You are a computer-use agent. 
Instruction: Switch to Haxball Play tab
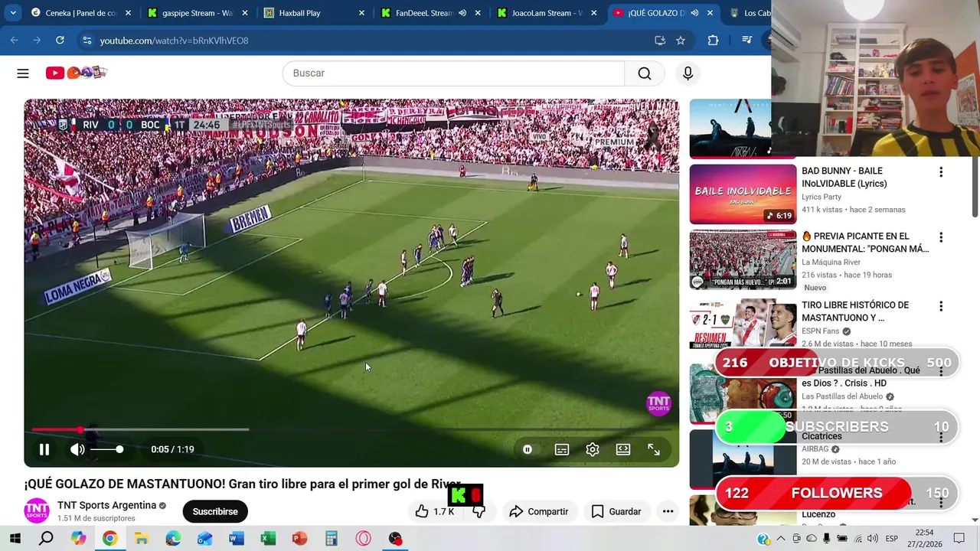[x=299, y=13]
